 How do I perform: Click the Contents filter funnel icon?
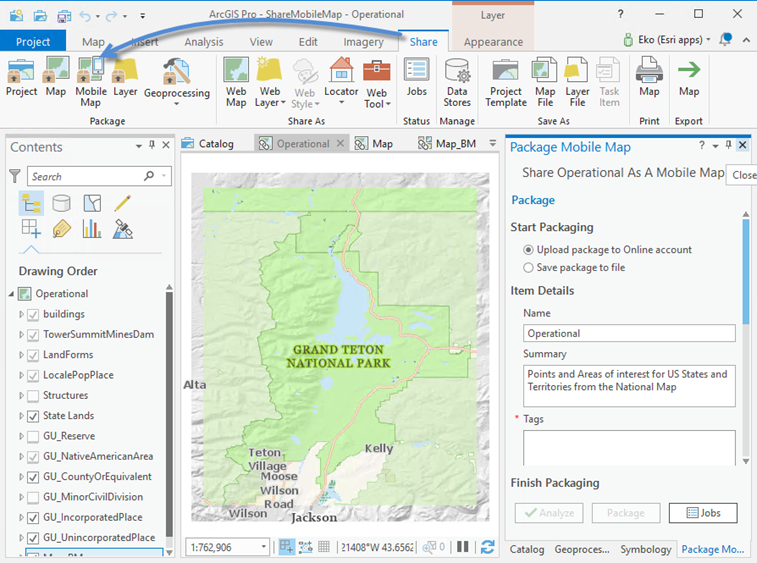coord(15,176)
